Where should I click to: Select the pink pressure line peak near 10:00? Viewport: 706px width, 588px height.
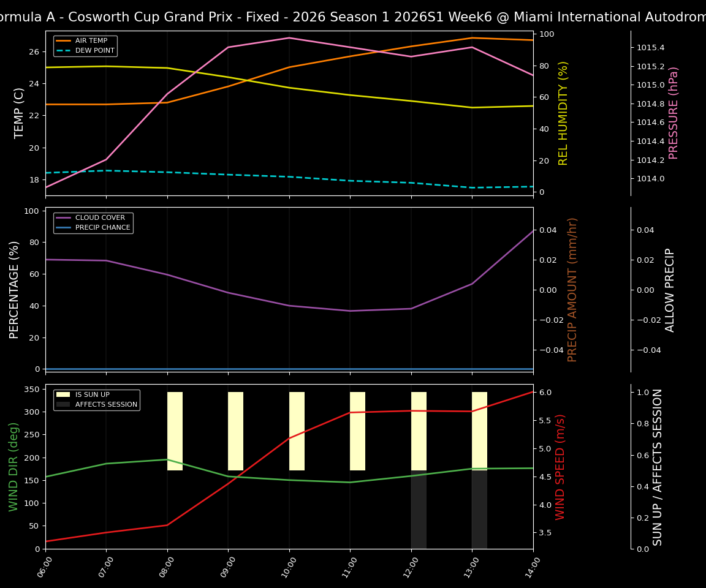tap(288, 38)
